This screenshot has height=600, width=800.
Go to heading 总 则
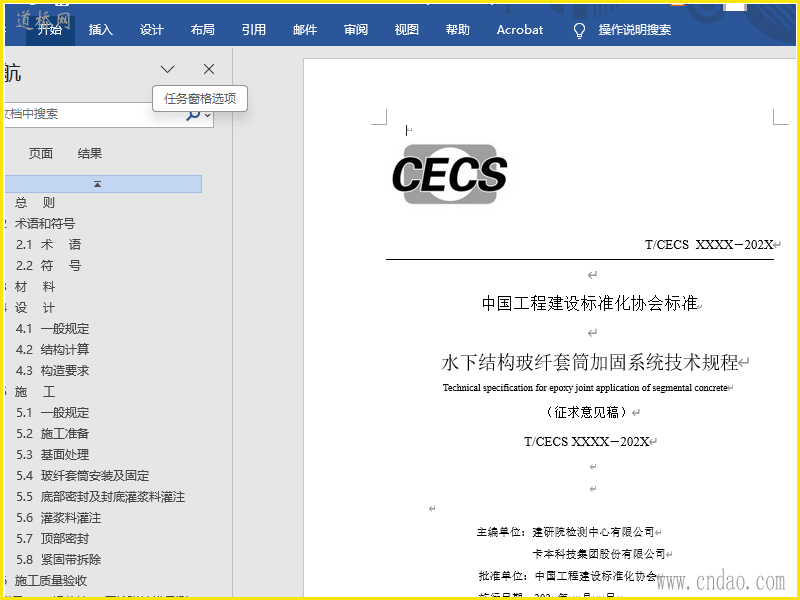(x=34, y=203)
